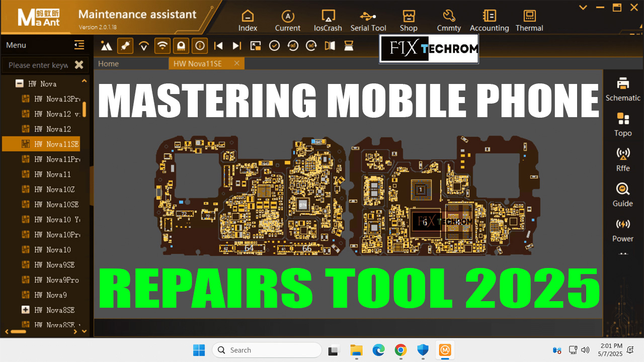Viewport: 644px width, 362px height.
Task: Jump to next with skip-forward icon
Action: (236, 46)
